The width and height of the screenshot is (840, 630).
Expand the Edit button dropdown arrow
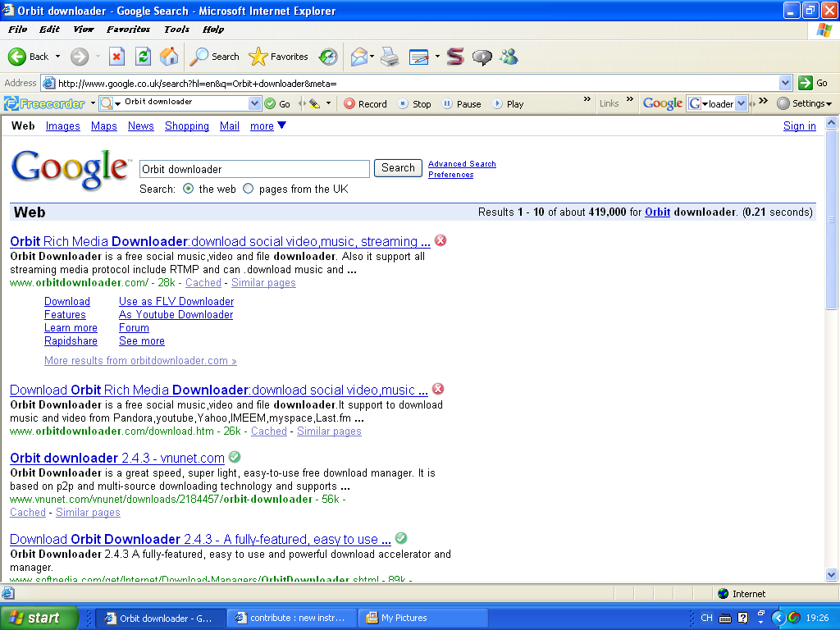pos(437,57)
